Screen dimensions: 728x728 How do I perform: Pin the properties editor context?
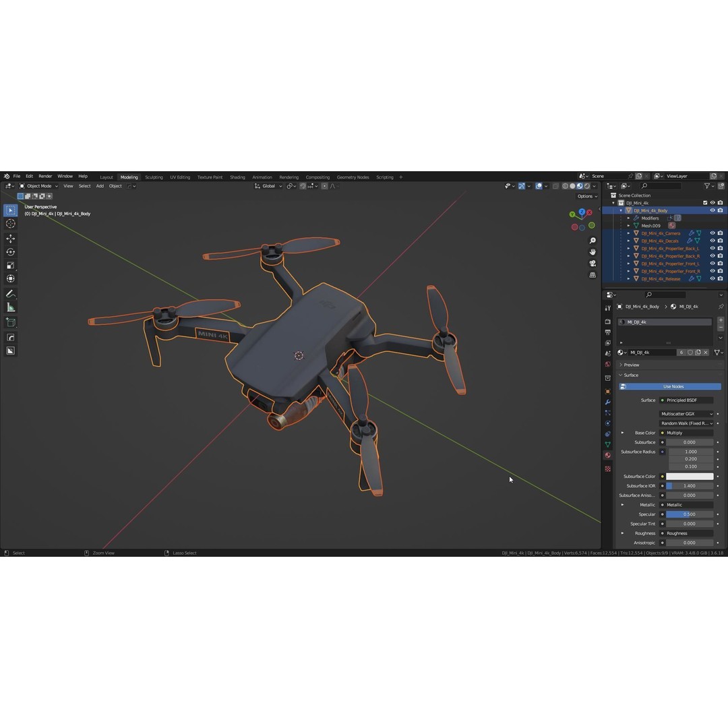[721, 307]
